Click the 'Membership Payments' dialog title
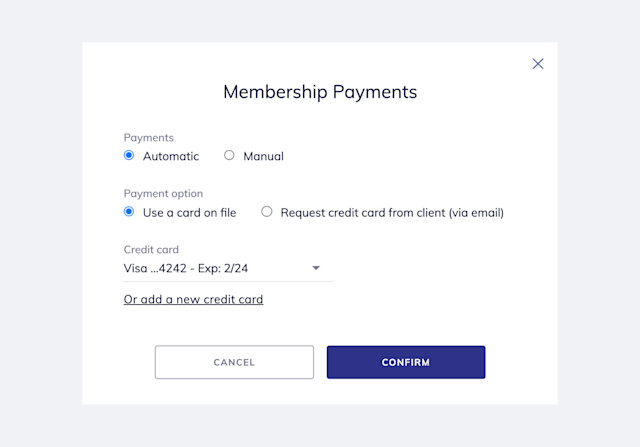 320,92
